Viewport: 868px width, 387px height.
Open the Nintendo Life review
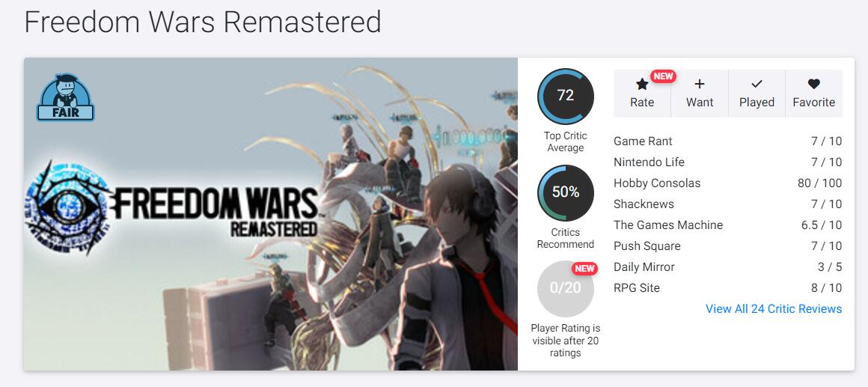click(649, 162)
